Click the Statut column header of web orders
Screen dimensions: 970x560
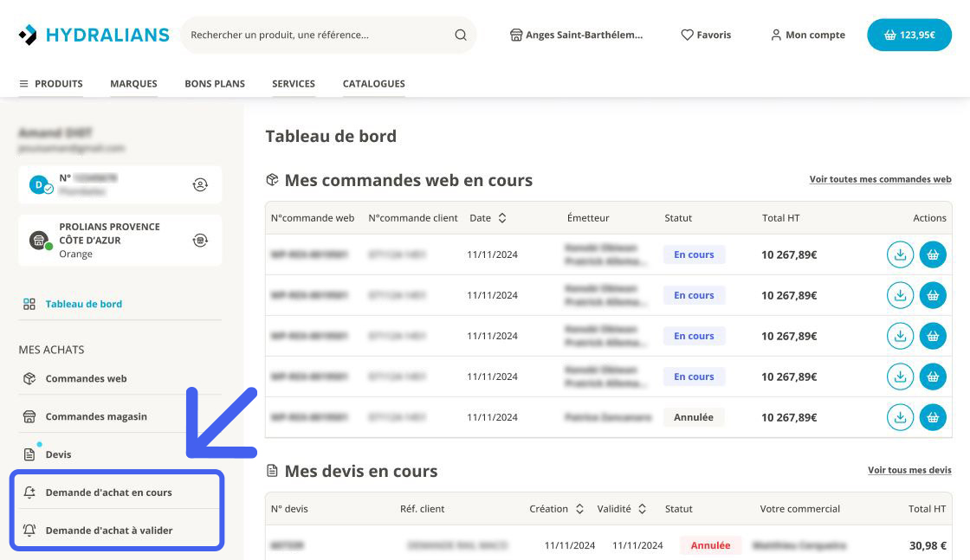click(x=678, y=218)
